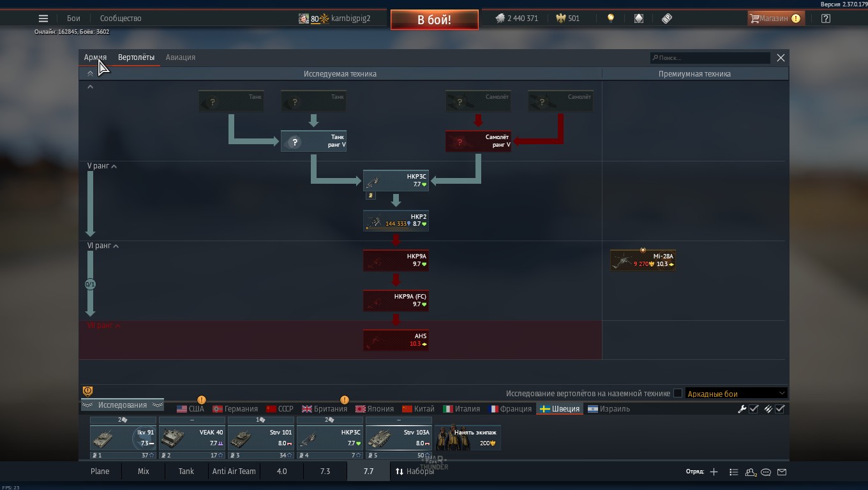Screen dimensions: 868x490
Task: Add a squad member plus icon
Action: coord(714,472)
